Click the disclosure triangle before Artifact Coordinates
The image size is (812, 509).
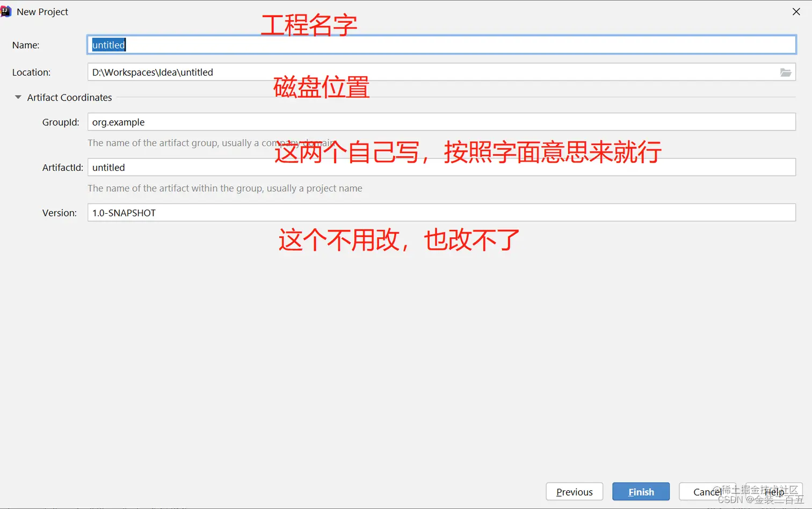point(18,97)
